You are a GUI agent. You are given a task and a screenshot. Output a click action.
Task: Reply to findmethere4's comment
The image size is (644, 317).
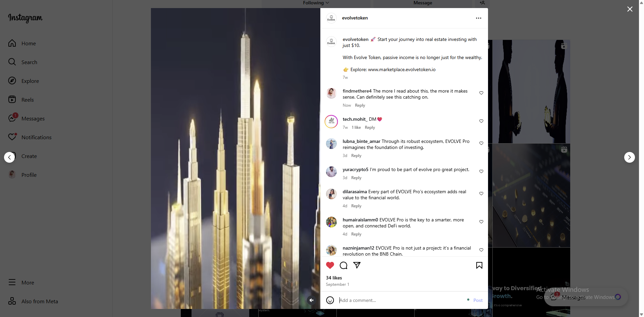360,105
